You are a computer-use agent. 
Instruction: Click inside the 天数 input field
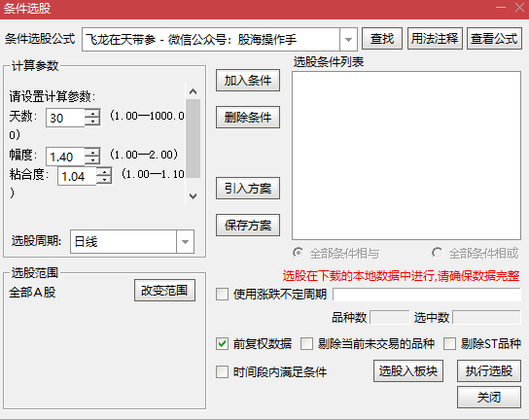click(x=65, y=118)
